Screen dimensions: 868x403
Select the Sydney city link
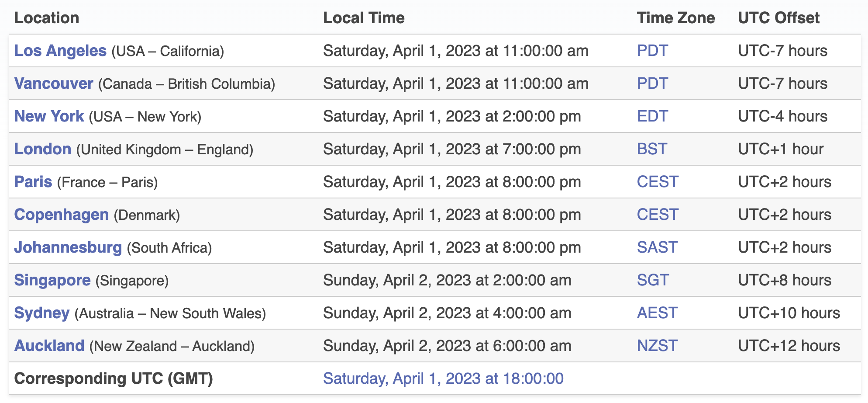tap(42, 313)
